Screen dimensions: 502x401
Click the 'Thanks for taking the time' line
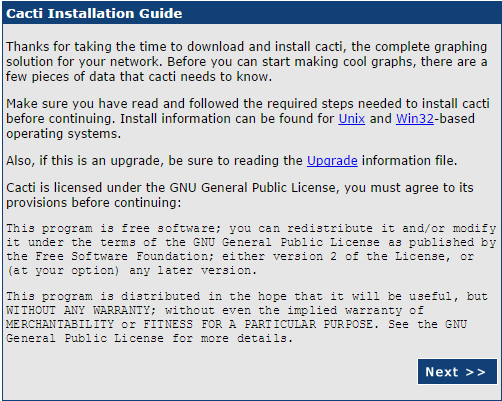pyautogui.click(x=247, y=46)
